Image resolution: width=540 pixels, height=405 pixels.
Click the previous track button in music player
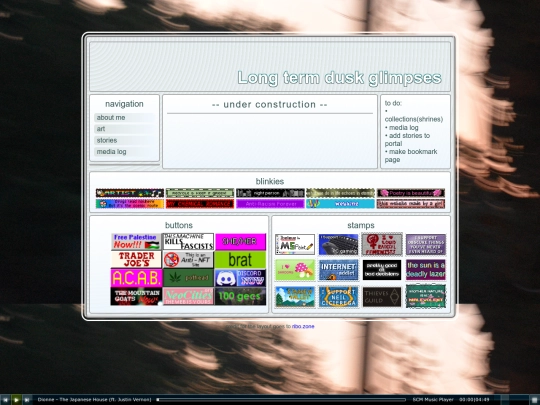(x=5, y=399)
